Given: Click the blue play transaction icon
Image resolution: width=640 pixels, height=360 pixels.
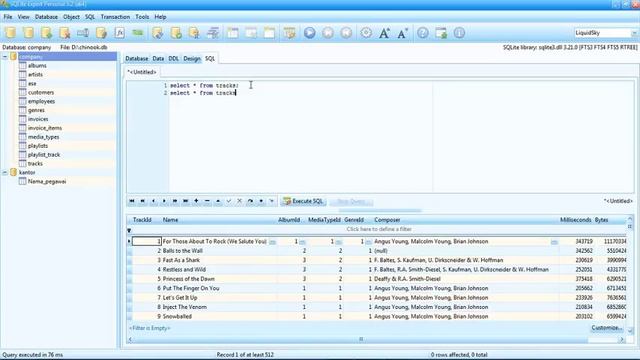Looking at the screenshot, I should click(310, 33).
